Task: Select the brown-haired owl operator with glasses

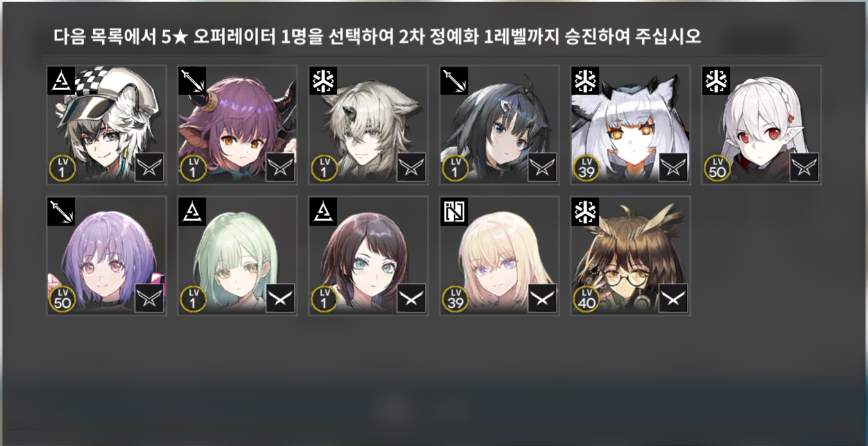Action: (630, 256)
